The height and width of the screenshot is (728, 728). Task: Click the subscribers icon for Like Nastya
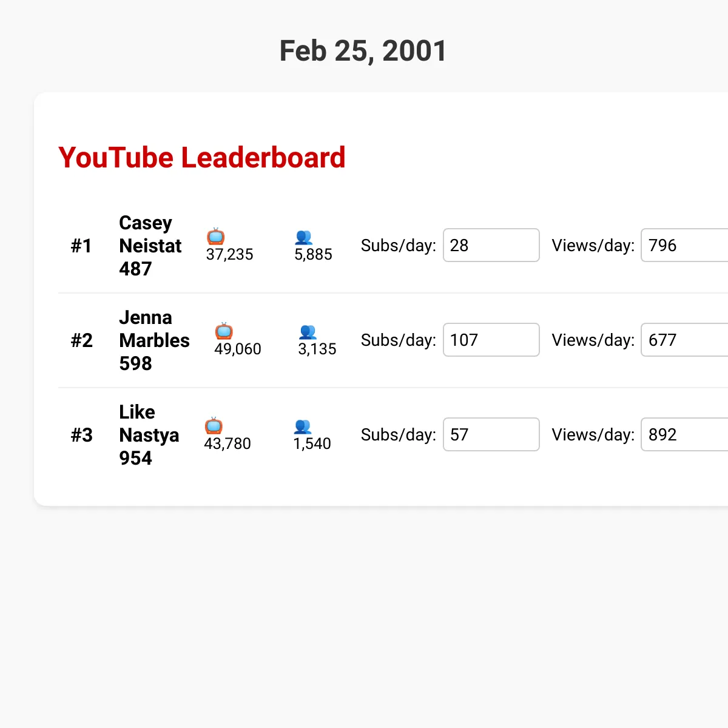303,426
